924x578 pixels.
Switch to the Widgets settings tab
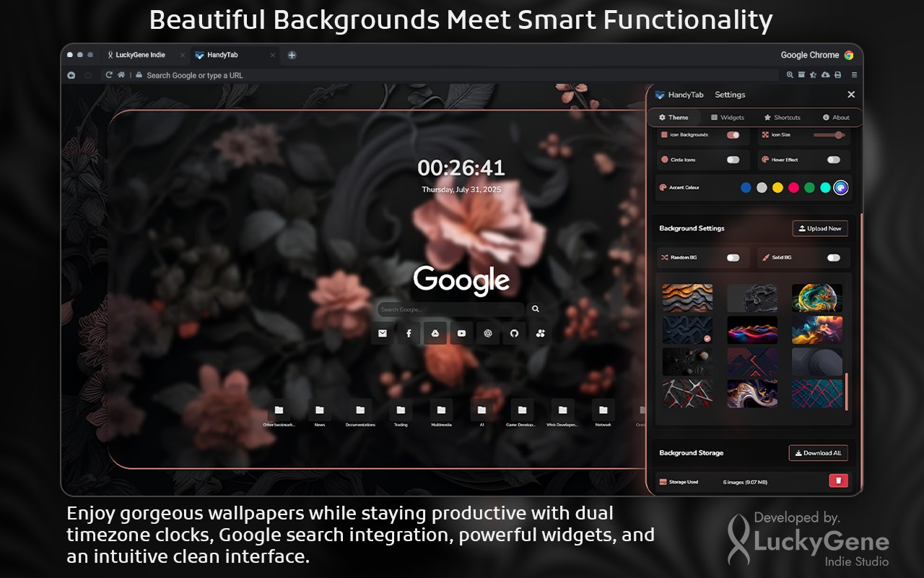pos(728,117)
